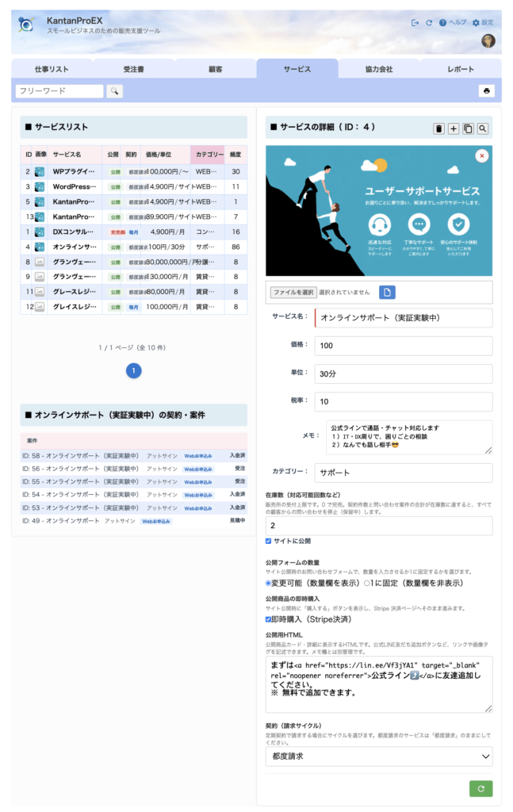Go to page 1 pagination button

[133, 371]
